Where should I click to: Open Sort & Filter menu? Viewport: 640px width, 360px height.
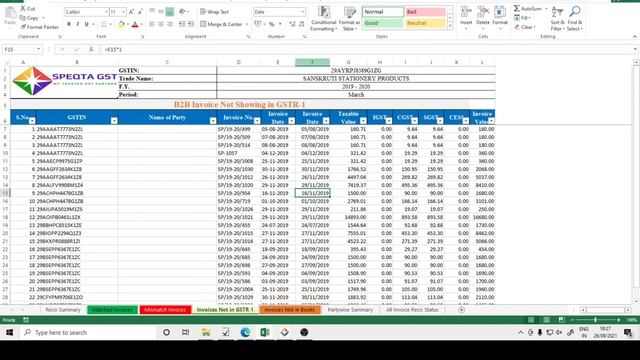[x=557, y=19]
